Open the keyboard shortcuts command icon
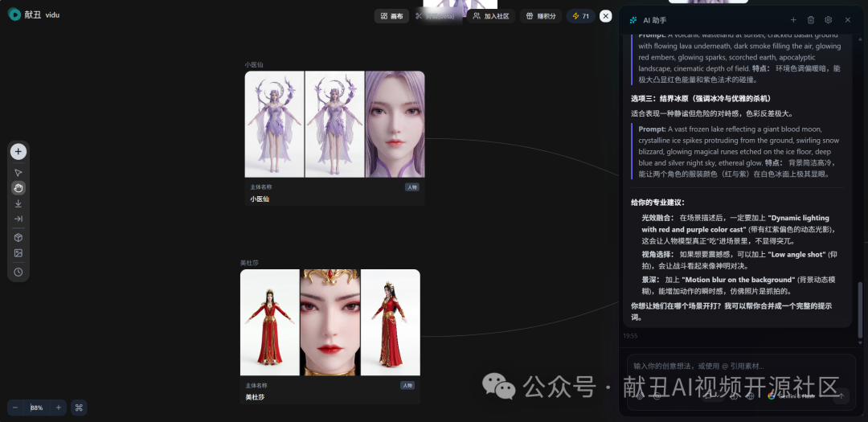The height and width of the screenshot is (422, 868). (79, 408)
